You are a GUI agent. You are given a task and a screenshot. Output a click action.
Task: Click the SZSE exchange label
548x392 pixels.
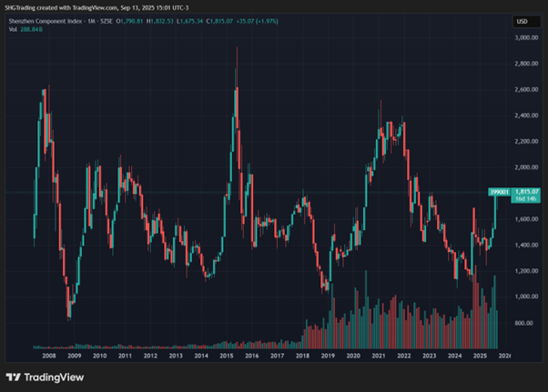[107, 21]
